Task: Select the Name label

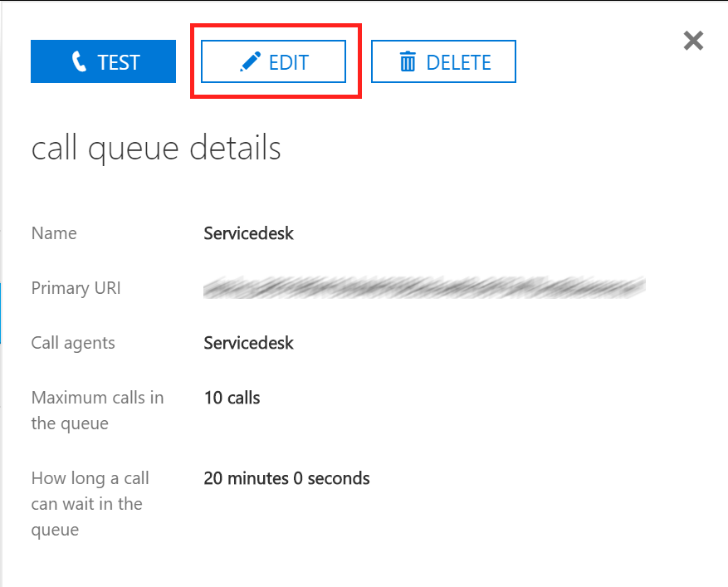Action: point(54,233)
